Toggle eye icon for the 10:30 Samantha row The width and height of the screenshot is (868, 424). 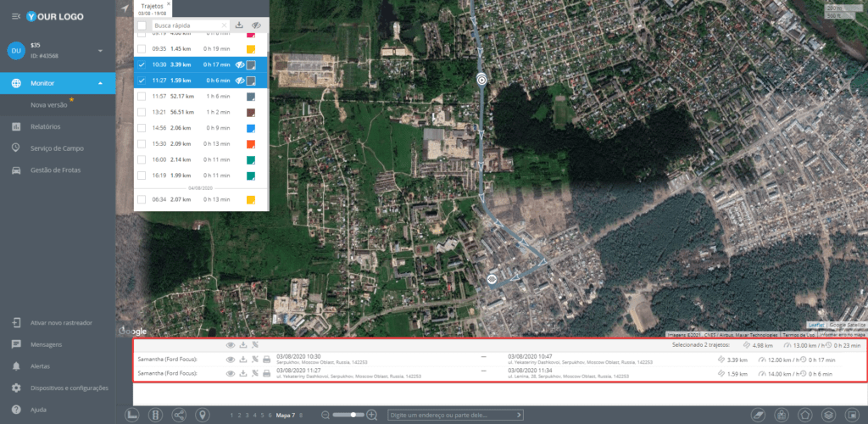click(x=231, y=360)
